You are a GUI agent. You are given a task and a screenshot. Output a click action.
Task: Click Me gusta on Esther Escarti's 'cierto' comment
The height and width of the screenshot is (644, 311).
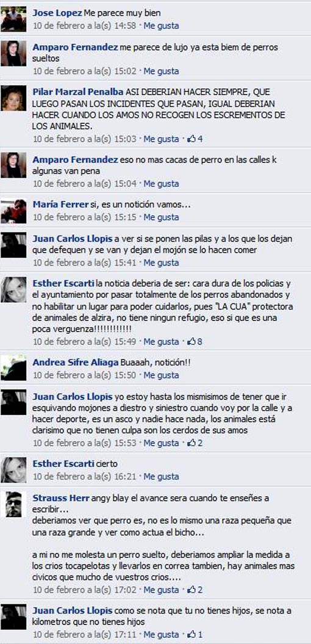(161, 476)
